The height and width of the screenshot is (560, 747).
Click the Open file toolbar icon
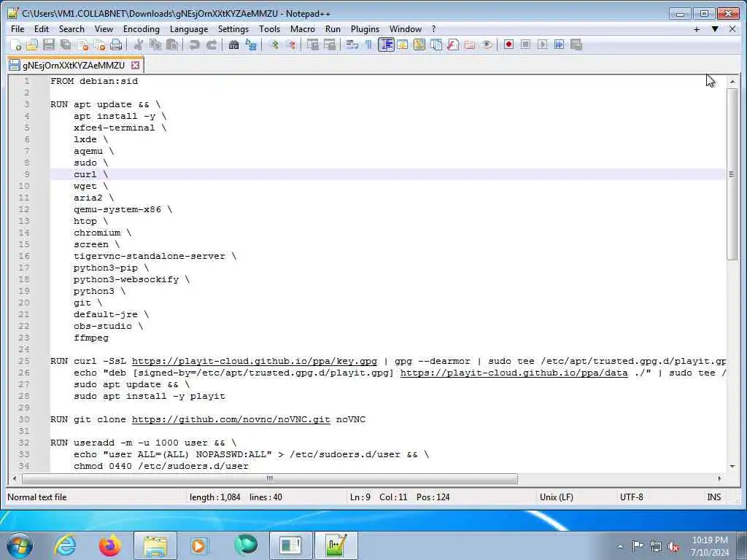(x=32, y=44)
